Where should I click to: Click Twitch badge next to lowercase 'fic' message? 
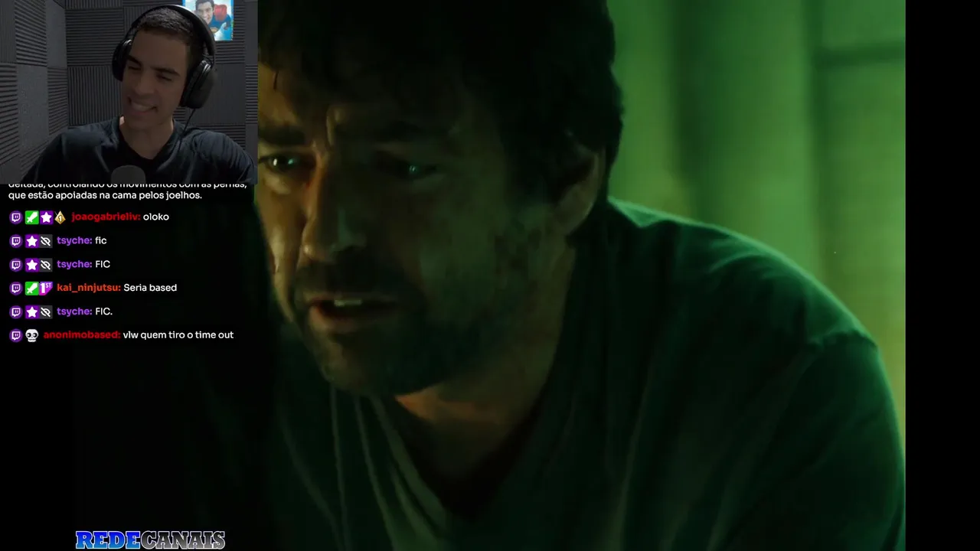16,241
